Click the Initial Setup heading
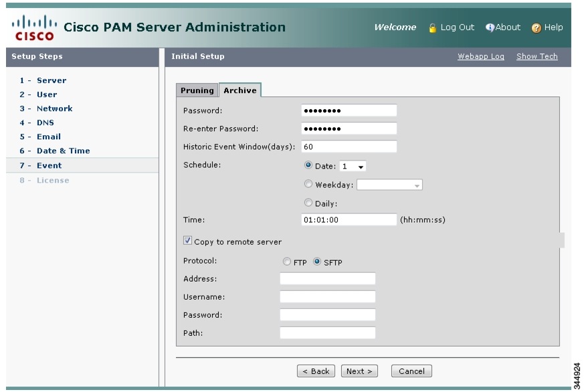 click(x=197, y=56)
